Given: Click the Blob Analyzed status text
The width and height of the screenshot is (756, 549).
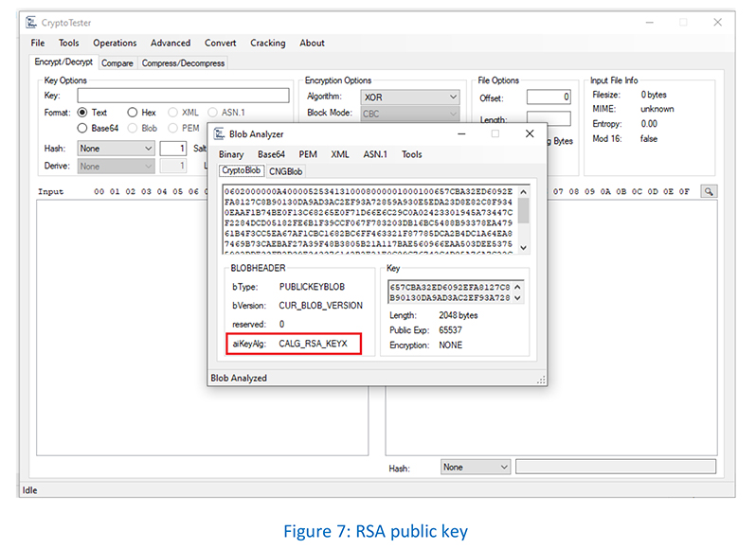Looking at the screenshot, I should click(239, 378).
